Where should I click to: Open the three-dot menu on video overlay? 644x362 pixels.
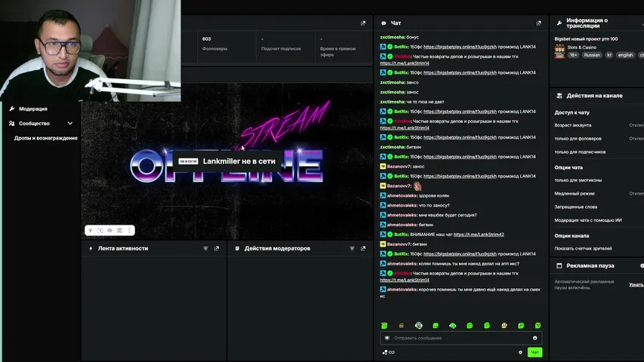129,231
